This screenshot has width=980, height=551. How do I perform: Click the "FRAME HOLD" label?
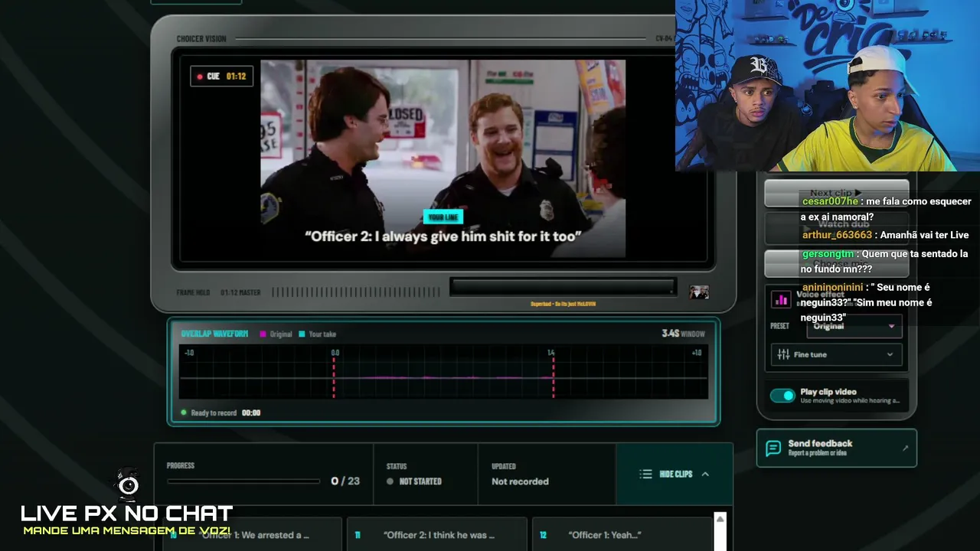pos(194,292)
